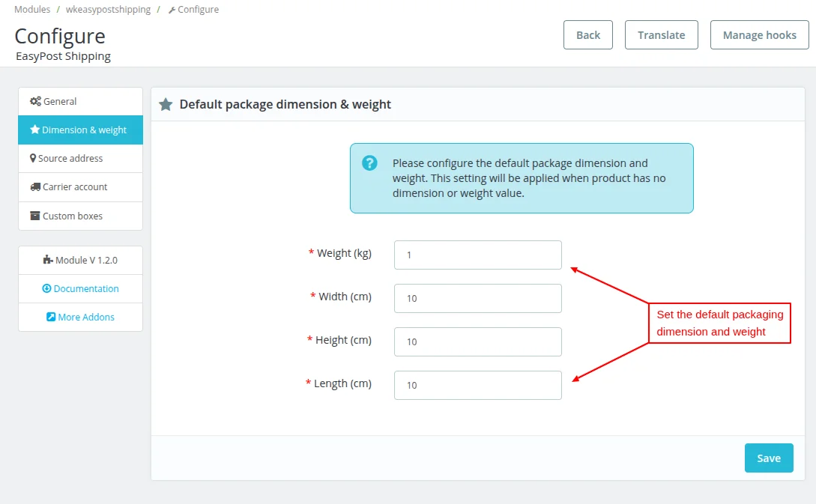This screenshot has height=504, width=816.
Task: Click the Manage hooks button
Action: [759, 35]
